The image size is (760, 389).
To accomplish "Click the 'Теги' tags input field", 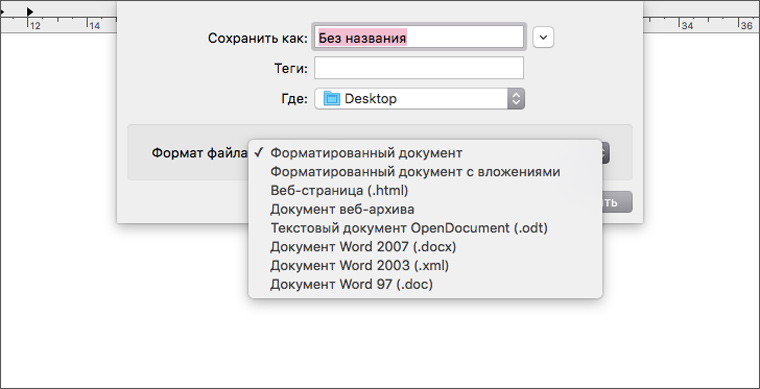I will pyautogui.click(x=419, y=68).
